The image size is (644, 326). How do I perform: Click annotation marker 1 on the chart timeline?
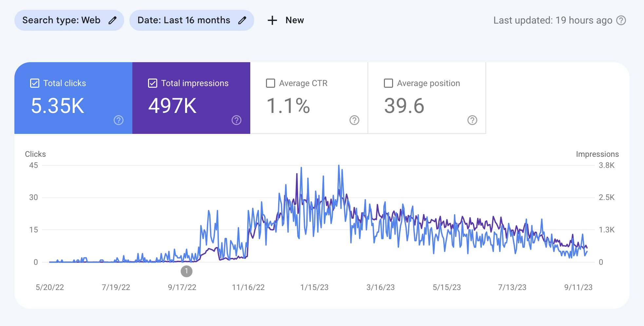tap(186, 271)
